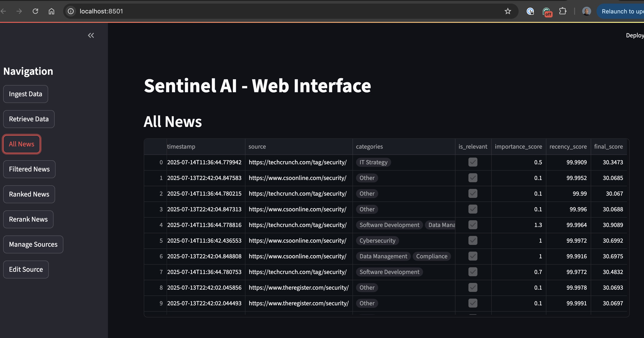The width and height of the screenshot is (644, 338).
Task: Click timestamp 2025-07-14T11:36:44.779942 cell
Action: [206, 162]
